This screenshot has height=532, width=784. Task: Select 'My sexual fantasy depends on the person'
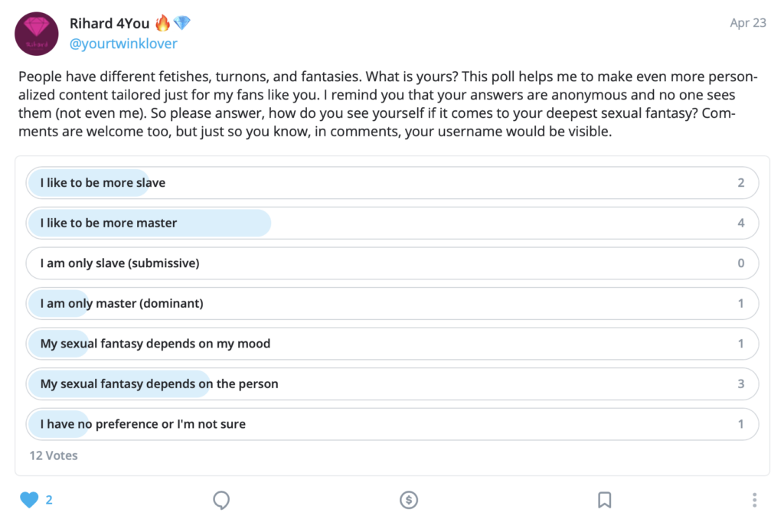[x=392, y=384]
